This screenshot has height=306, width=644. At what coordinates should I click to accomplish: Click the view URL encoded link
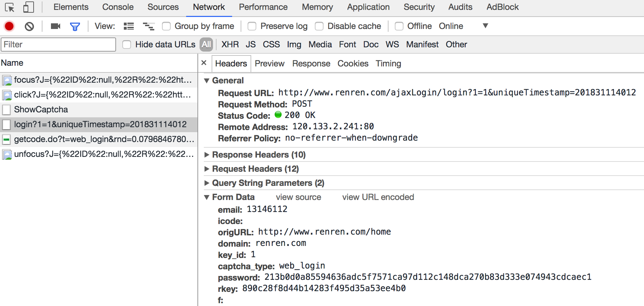[378, 197]
